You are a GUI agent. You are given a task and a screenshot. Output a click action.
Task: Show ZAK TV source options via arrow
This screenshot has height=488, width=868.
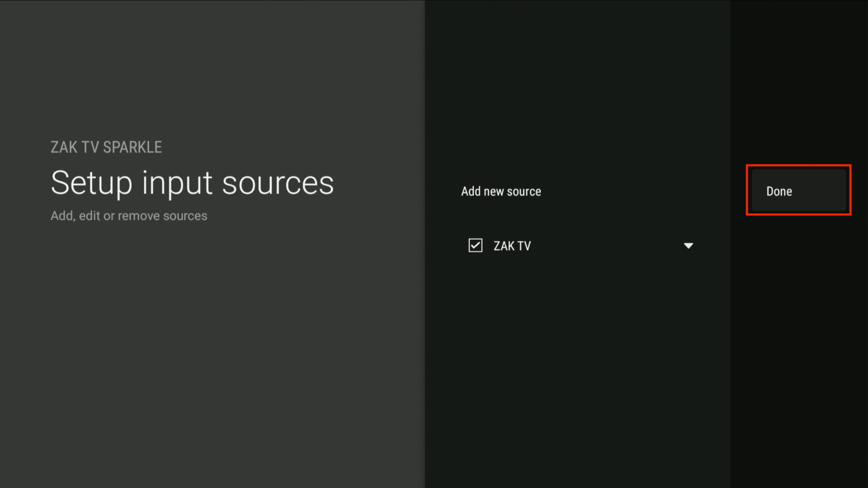click(688, 246)
